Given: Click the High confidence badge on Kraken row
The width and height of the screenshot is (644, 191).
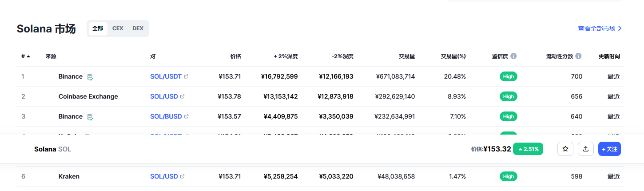Looking at the screenshot, I should [509, 176].
